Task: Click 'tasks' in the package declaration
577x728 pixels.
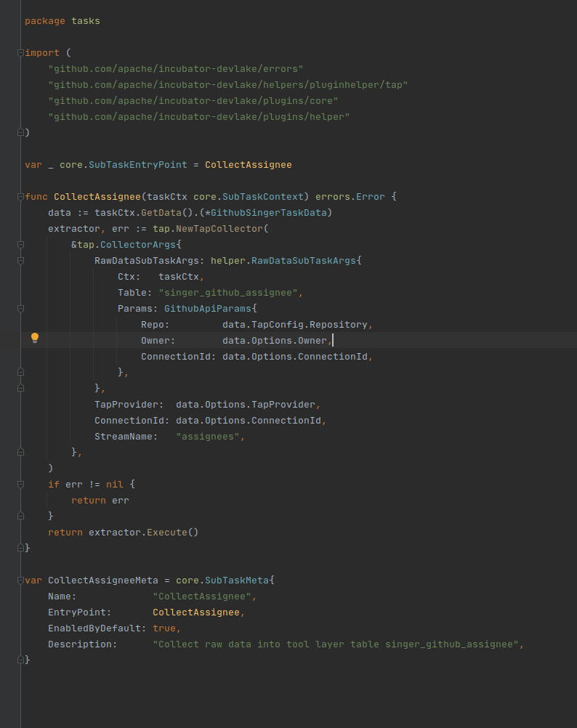Action: [x=86, y=21]
